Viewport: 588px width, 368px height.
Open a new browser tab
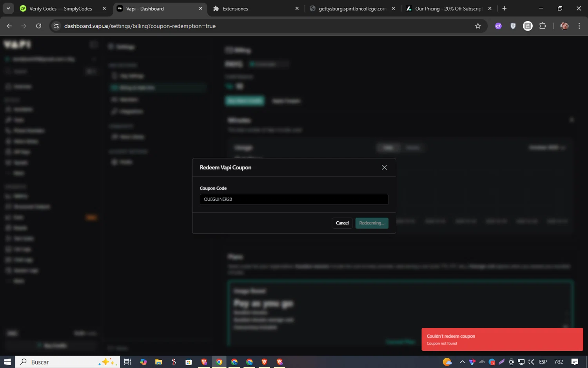pyautogui.click(x=505, y=9)
